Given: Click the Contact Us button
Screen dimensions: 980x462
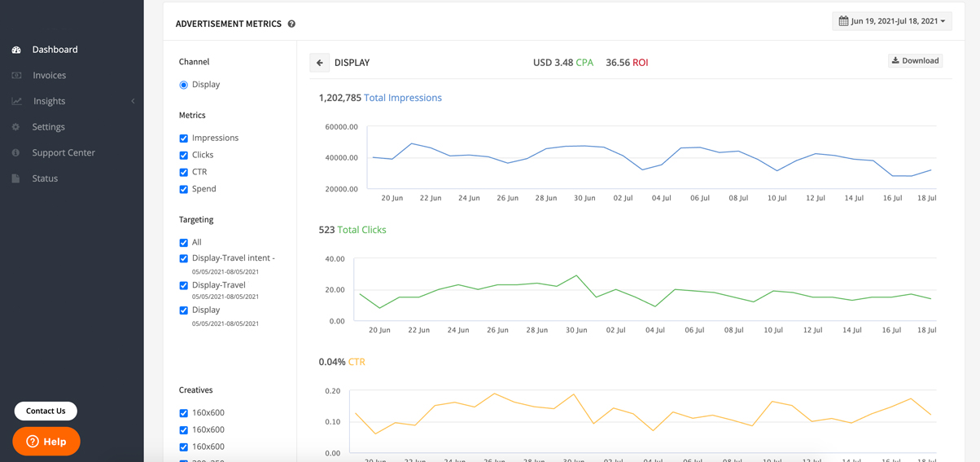Looking at the screenshot, I should click(46, 411).
